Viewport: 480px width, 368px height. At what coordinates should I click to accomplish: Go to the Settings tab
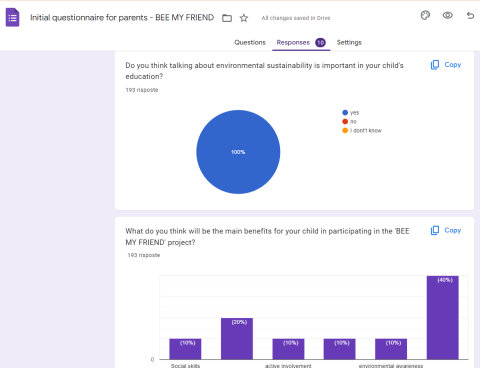coord(349,42)
